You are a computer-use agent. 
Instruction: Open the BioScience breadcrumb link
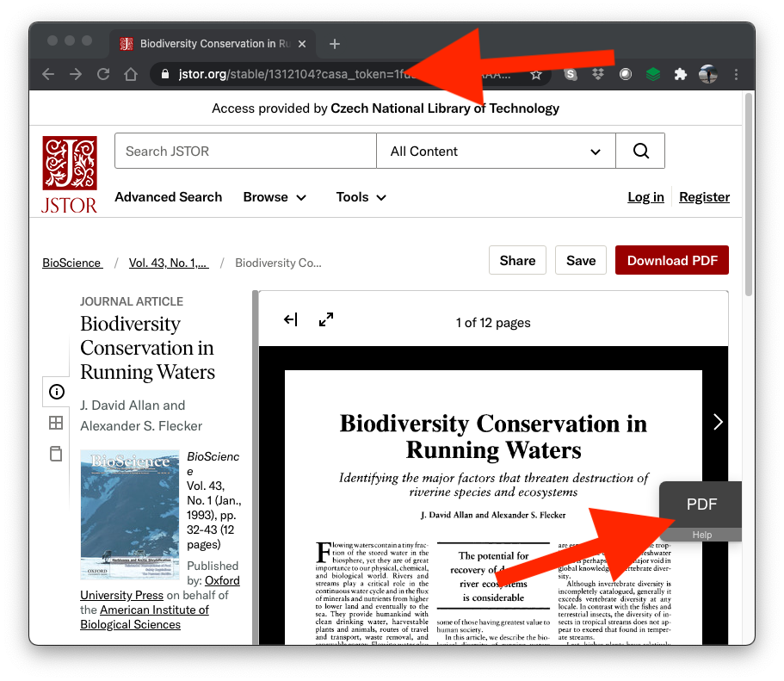(72, 263)
